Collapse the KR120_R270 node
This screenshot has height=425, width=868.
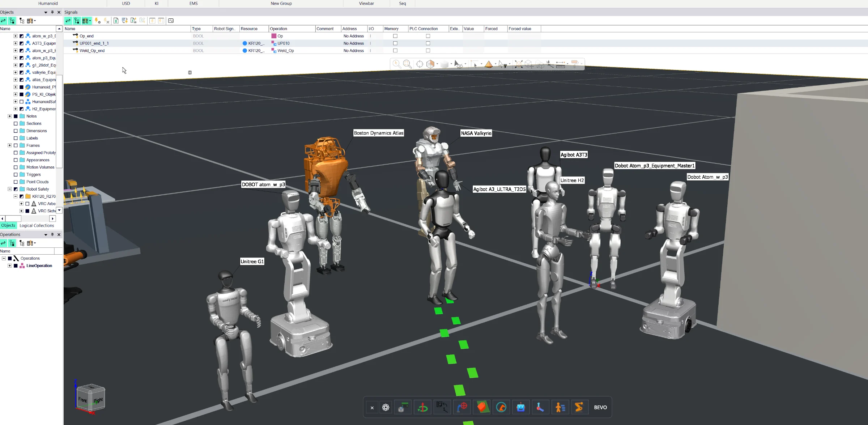tap(16, 196)
